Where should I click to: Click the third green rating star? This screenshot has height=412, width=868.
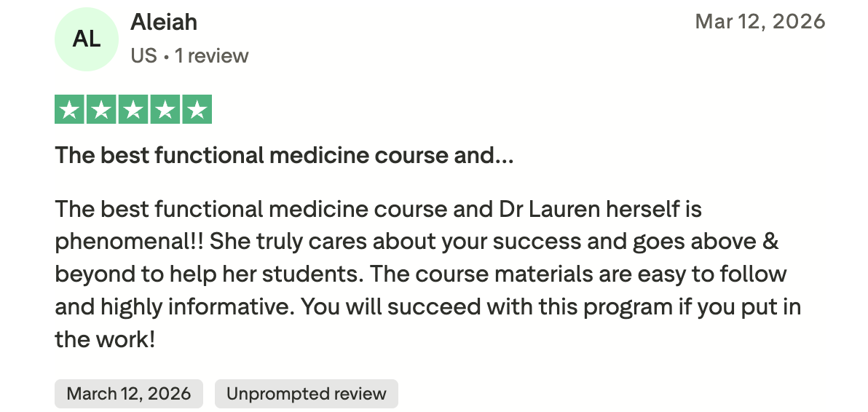[133, 110]
